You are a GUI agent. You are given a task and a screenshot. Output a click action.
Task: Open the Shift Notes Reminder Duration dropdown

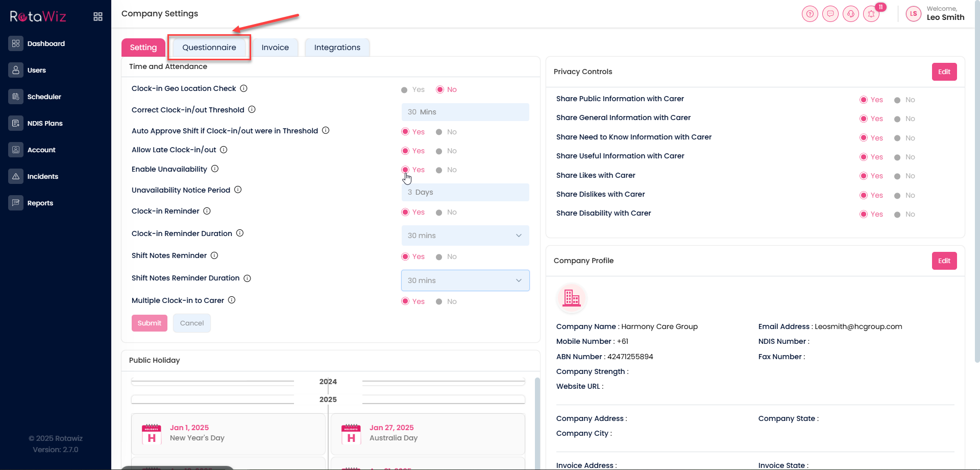[x=465, y=280]
